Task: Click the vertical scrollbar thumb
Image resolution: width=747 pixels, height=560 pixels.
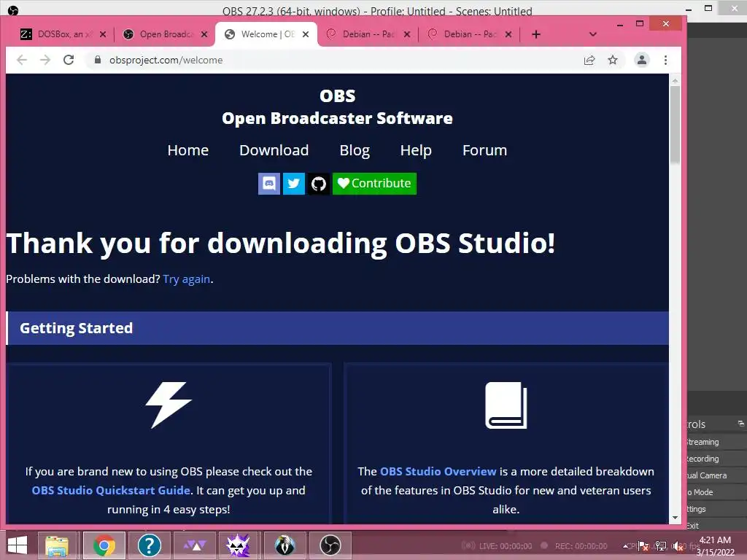Action: point(675,125)
